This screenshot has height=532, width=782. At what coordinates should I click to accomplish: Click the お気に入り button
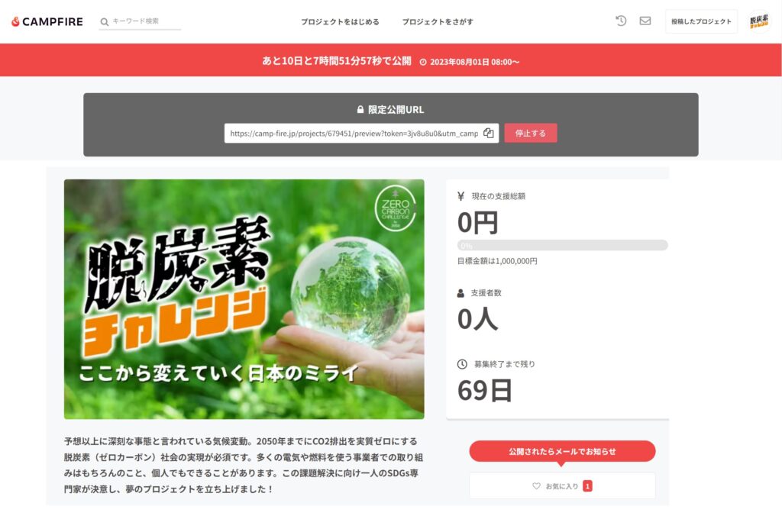(x=562, y=485)
